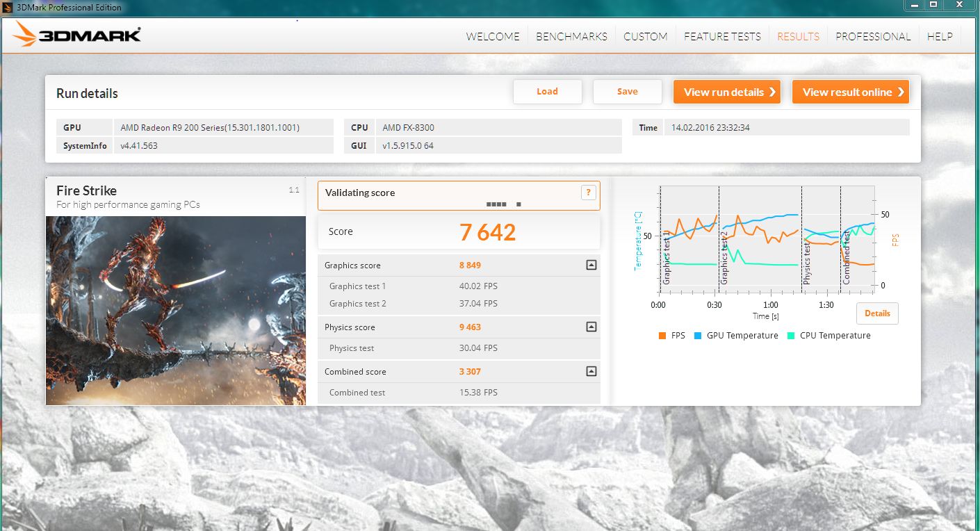Click the 3DMark title bar app icon

point(7,7)
